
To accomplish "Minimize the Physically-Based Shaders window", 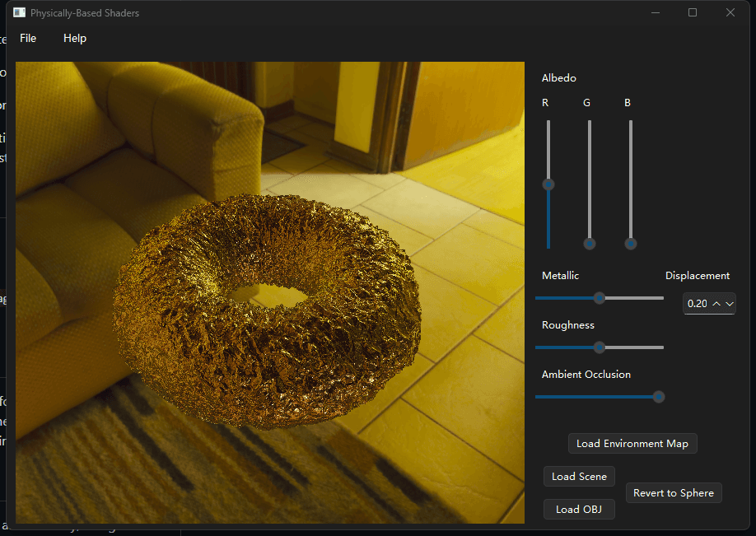I will tap(656, 12).
